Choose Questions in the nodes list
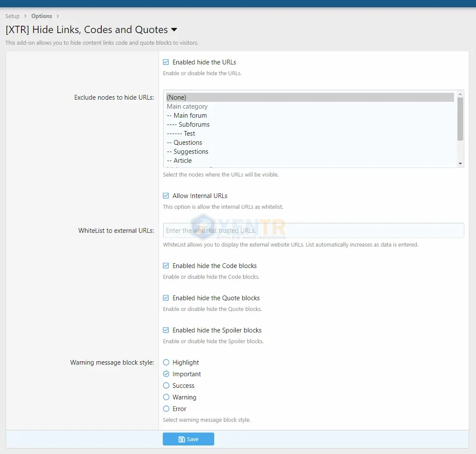This screenshot has height=454, width=476. click(x=310, y=143)
